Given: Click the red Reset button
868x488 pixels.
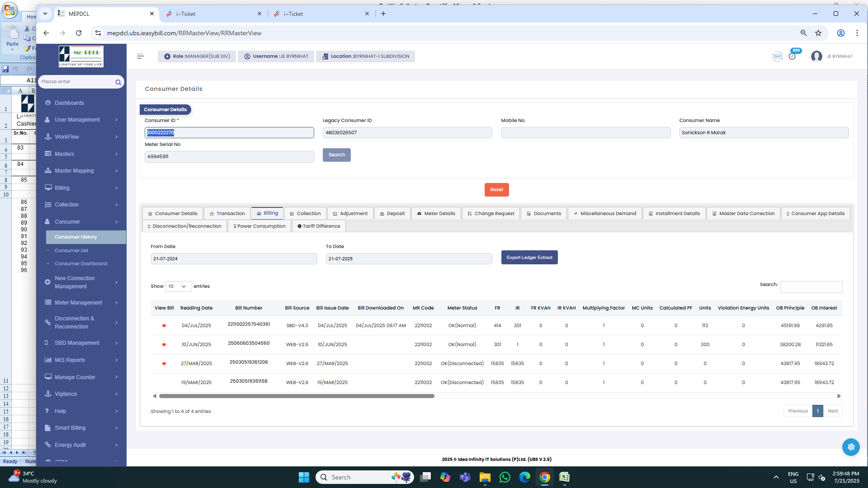Looking at the screenshot, I should (x=496, y=190).
